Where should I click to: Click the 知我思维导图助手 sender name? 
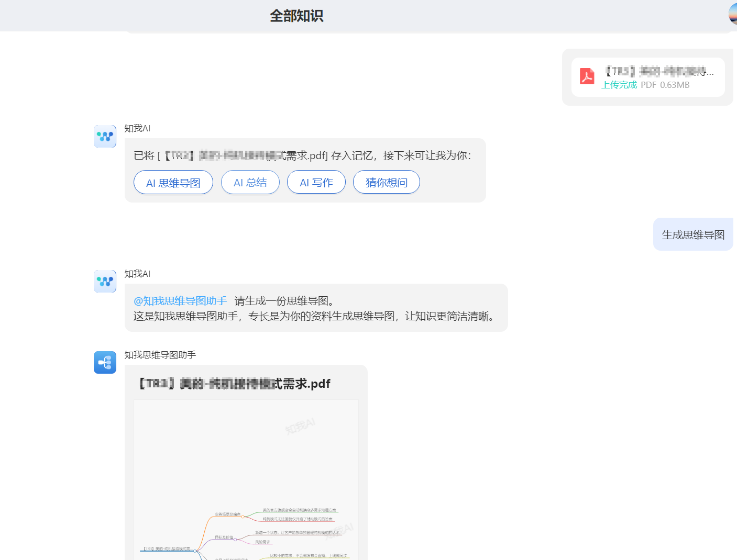coord(160,355)
